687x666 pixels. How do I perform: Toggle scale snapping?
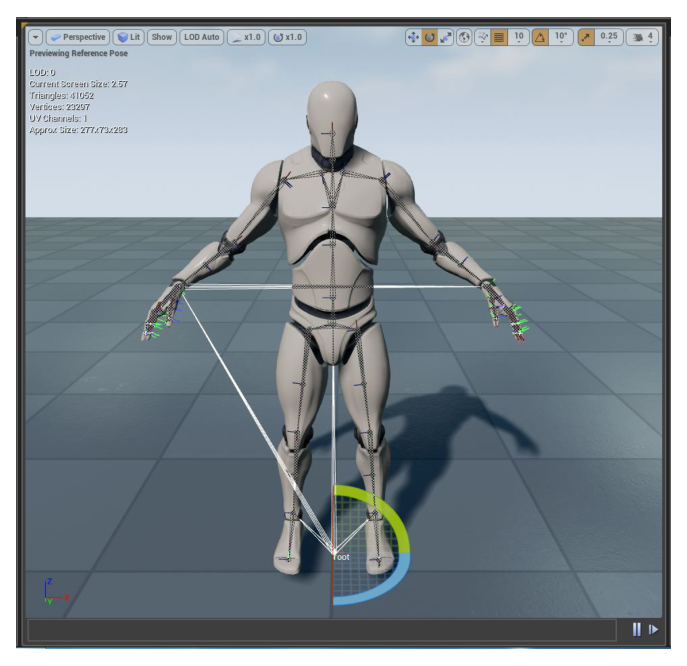tap(586, 37)
